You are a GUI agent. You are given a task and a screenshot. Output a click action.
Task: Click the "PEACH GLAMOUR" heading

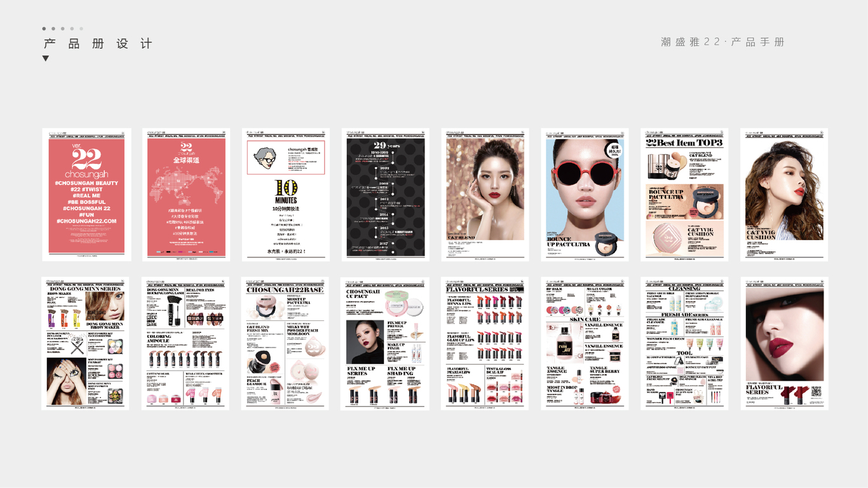coord(258,381)
